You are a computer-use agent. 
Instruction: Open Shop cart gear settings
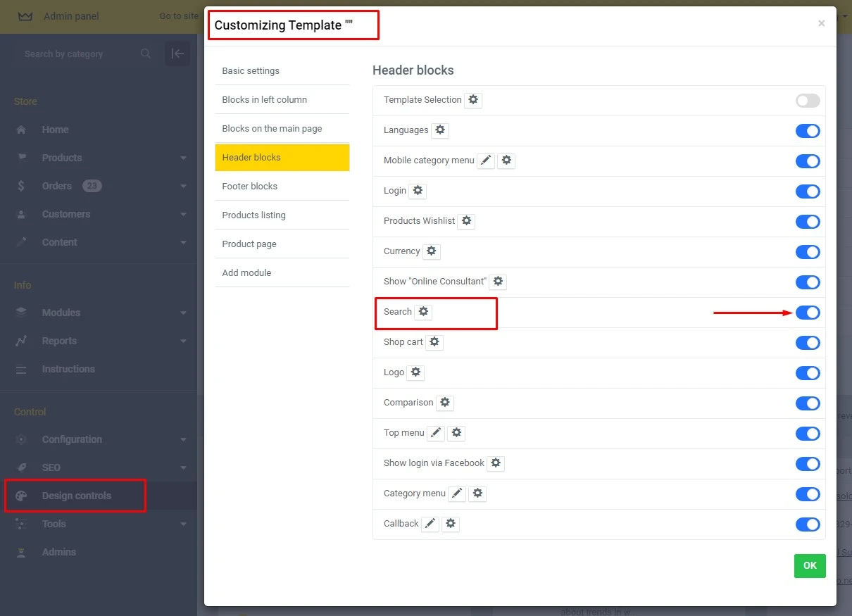pyautogui.click(x=434, y=342)
